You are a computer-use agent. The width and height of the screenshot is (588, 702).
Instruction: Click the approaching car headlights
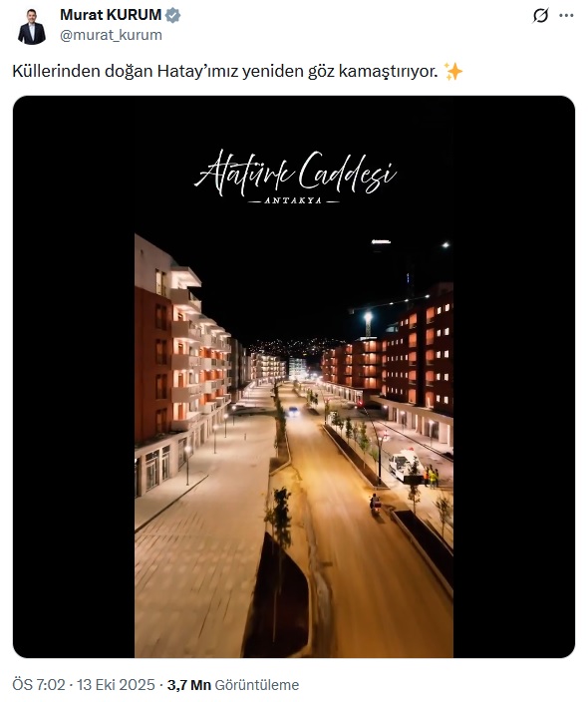tap(293, 411)
